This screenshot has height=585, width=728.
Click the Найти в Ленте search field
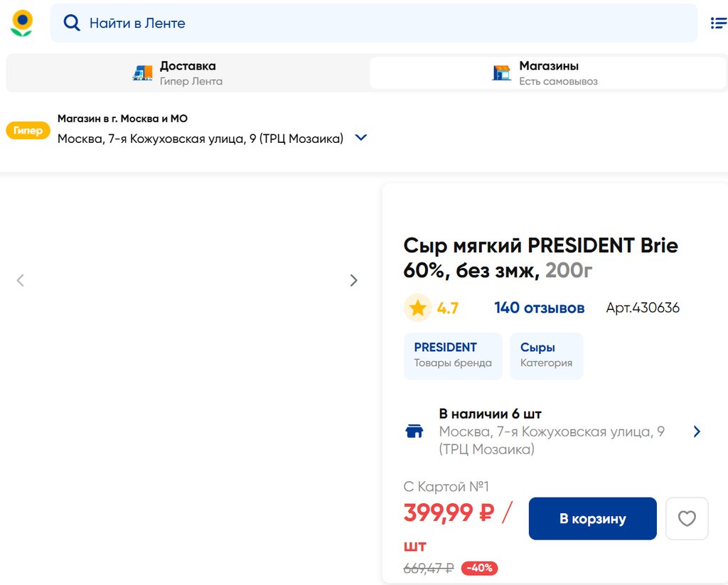384,23
